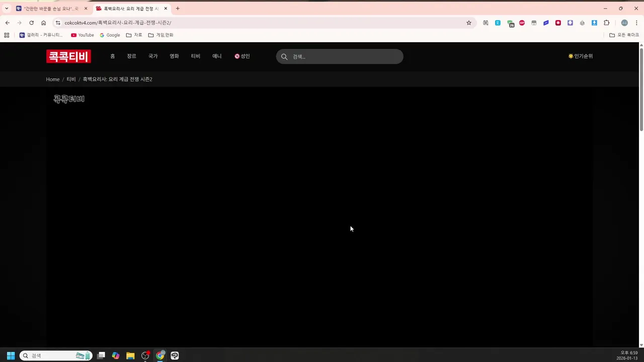644x362 pixels.
Task: Open Copilot from the taskbar
Action: [x=116, y=355]
